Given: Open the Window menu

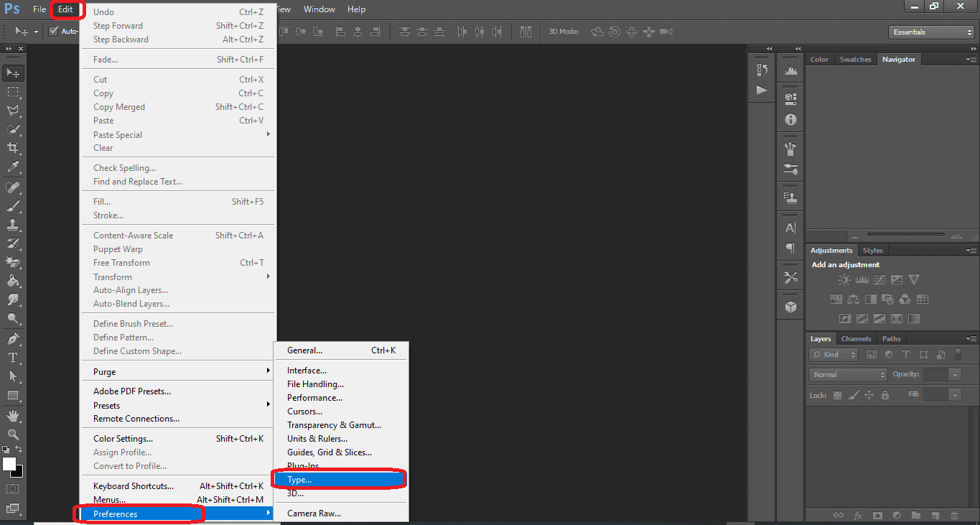Looking at the screenshot, I should [x=319, y=9].
